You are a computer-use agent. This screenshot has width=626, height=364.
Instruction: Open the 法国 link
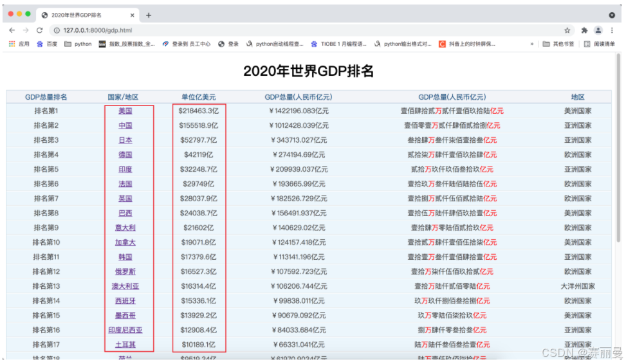tap(125, 184)
